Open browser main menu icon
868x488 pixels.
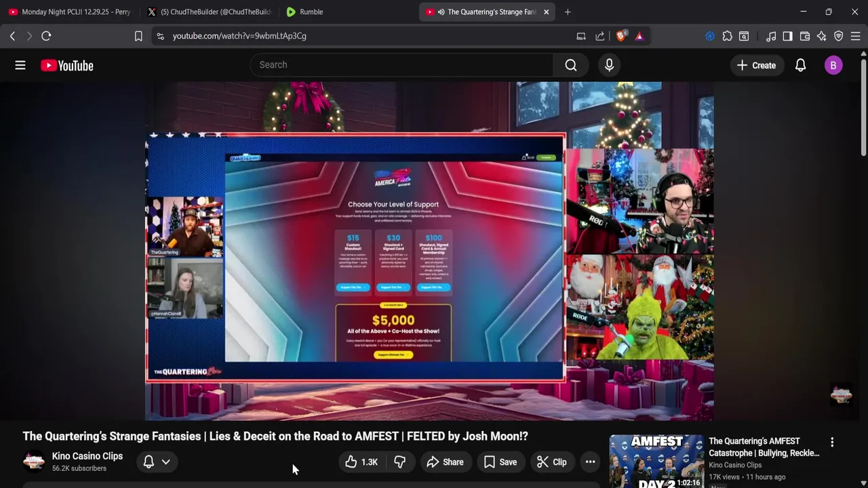pos(855,36)
